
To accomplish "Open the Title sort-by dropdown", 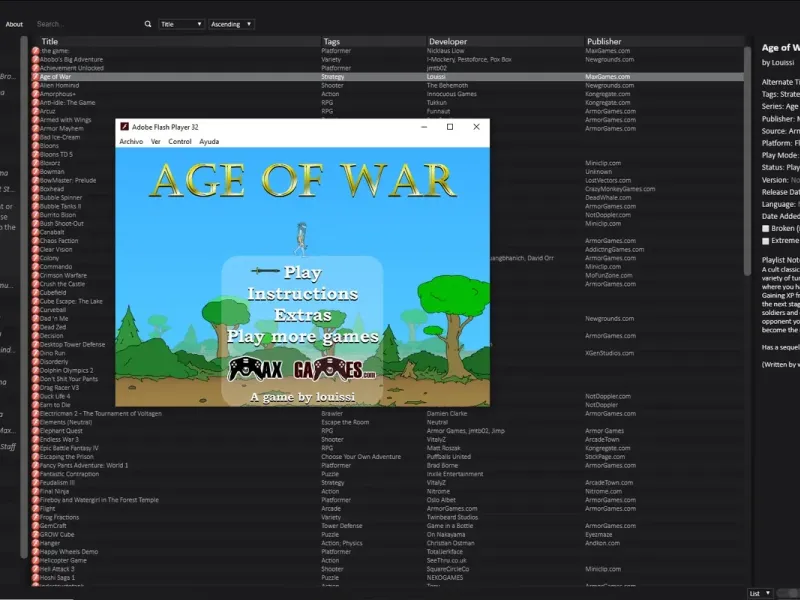I will pyautogui.click(x=182, y=24).
